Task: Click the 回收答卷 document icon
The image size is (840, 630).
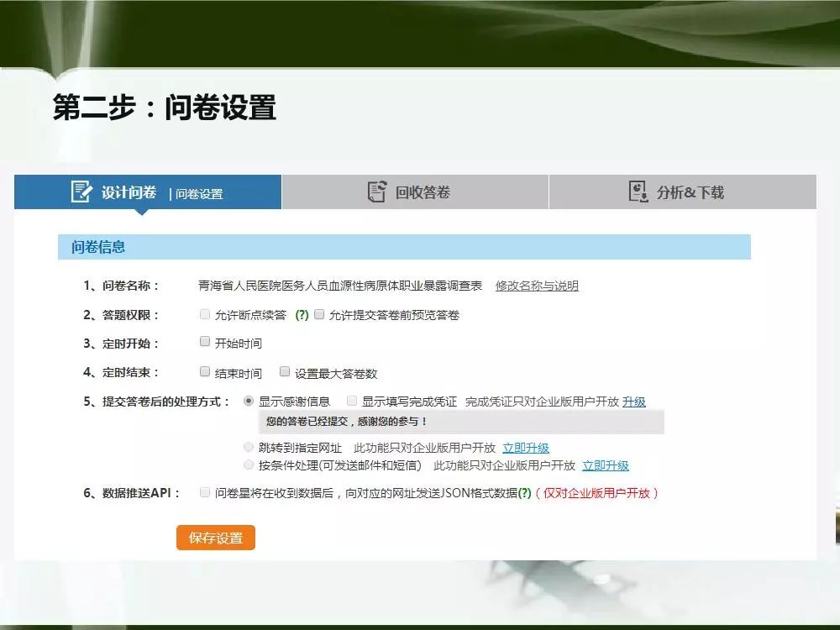Action: 377,192
